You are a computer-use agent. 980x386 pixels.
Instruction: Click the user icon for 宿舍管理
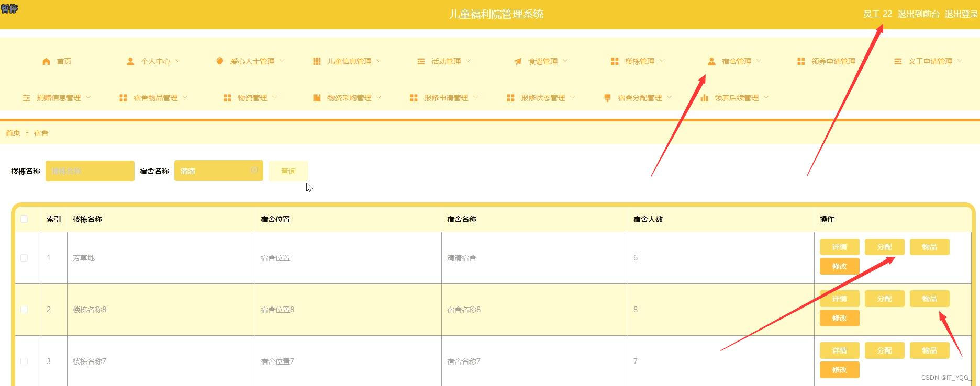tap(711, 61)
